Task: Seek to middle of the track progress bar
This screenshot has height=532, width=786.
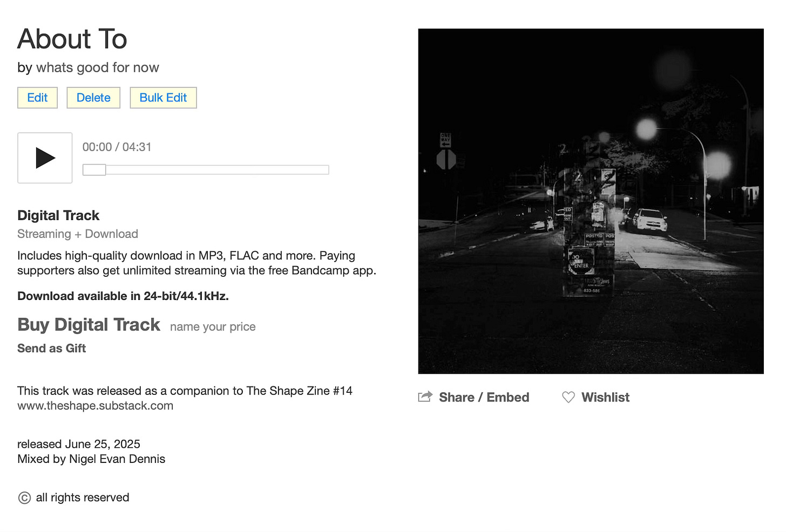Action: [206, 170]
